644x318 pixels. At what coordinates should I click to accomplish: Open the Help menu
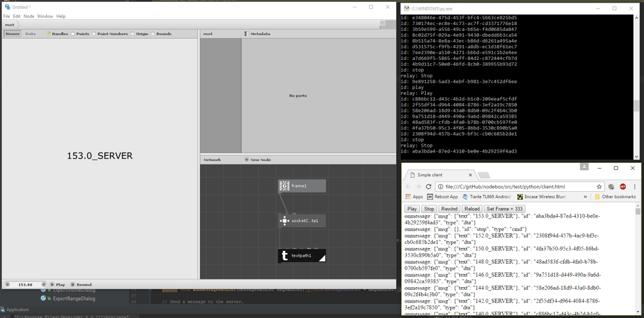point(61,16)
